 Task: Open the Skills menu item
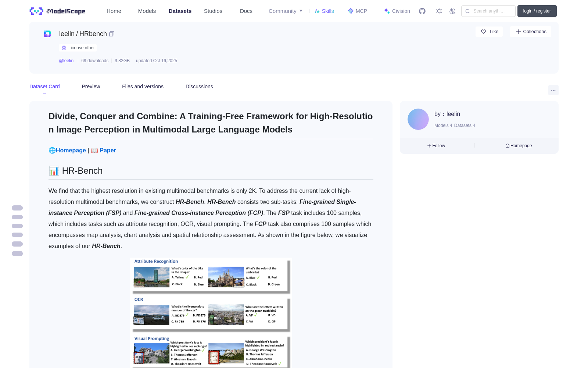coord(324,11)
